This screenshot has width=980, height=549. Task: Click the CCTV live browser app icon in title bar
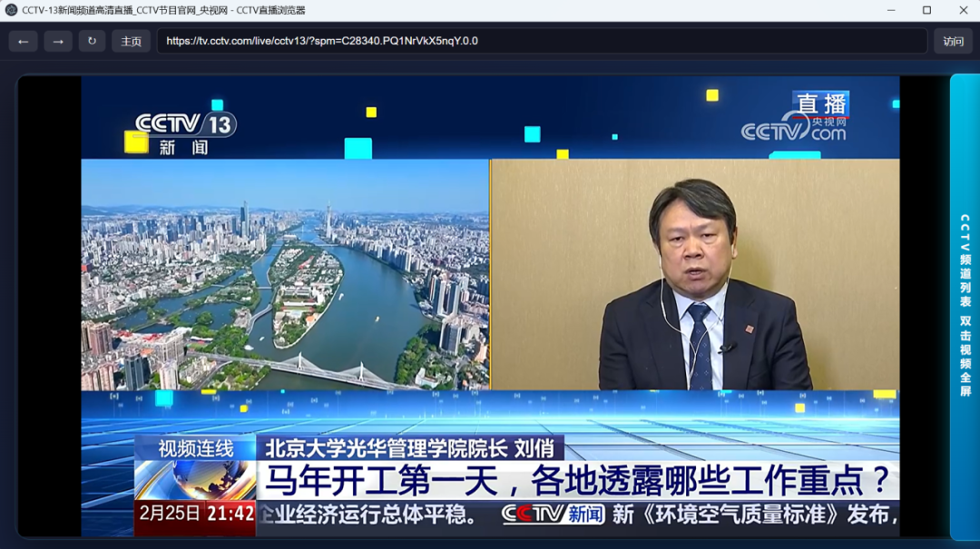tap(11, 10)
